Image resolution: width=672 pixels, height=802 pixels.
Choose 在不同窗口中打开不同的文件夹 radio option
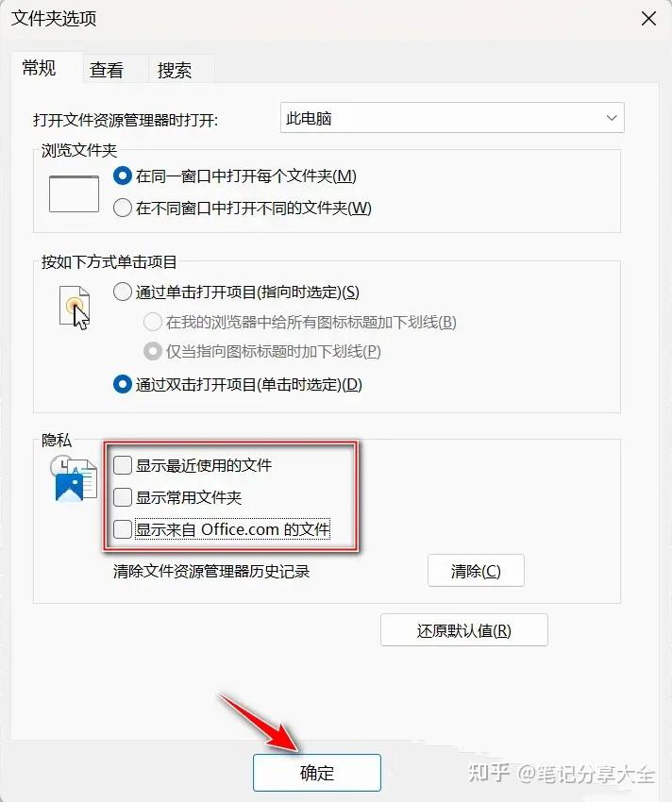123,208
